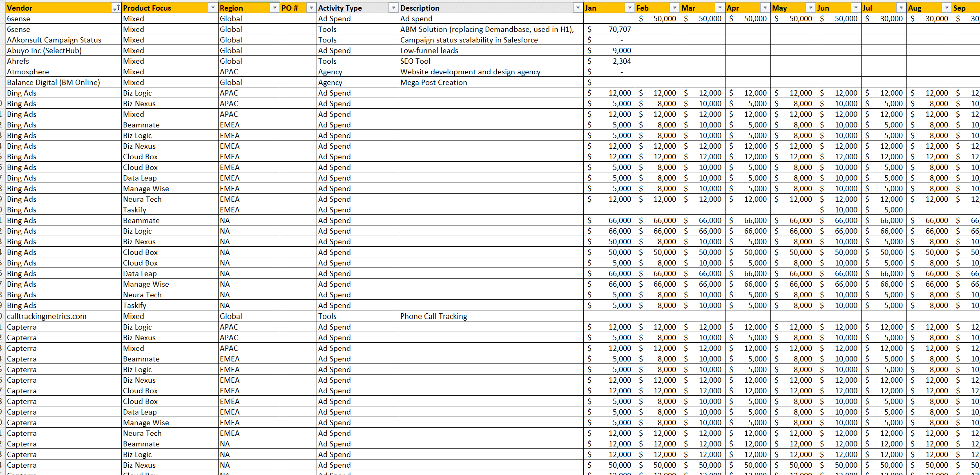Select Data Leap in the Capterra EMEA row

pos(170,412)
